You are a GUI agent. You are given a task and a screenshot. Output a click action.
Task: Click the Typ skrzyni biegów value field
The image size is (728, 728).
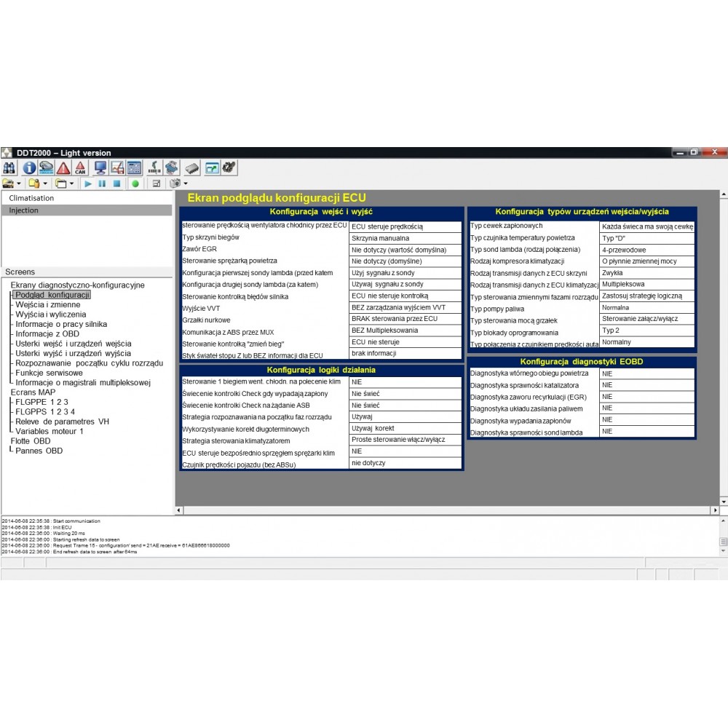405,238
